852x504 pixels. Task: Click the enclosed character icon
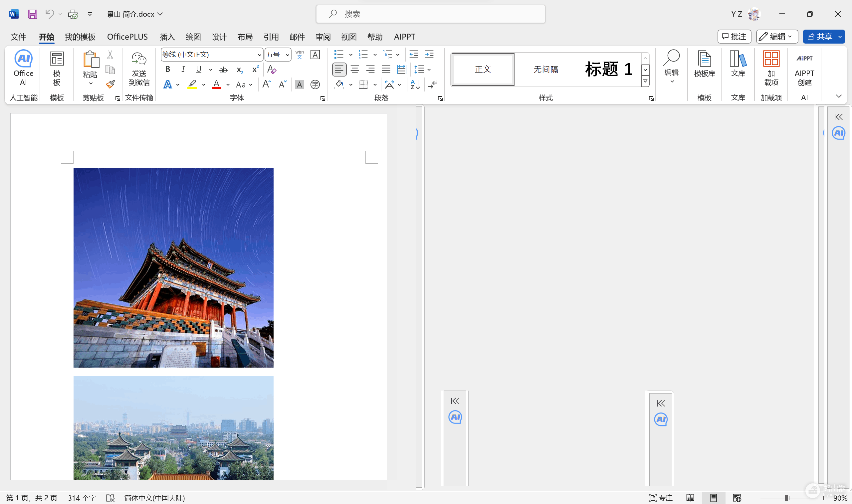[315, 84]
